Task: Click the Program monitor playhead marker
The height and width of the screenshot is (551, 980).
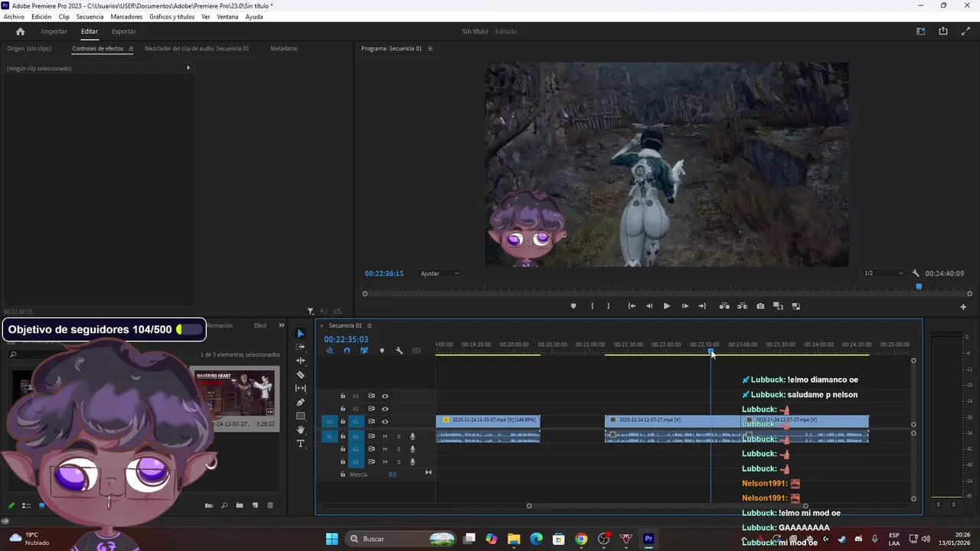Action: pos(919,287)
